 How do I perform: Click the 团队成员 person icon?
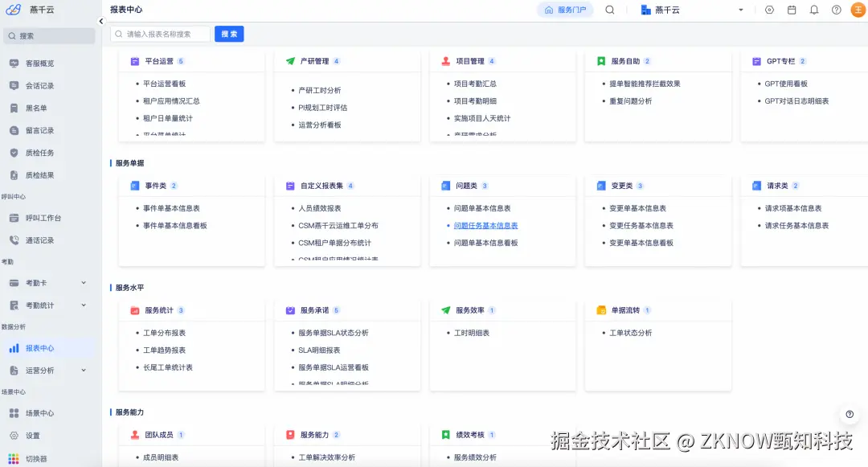[134, 435]
